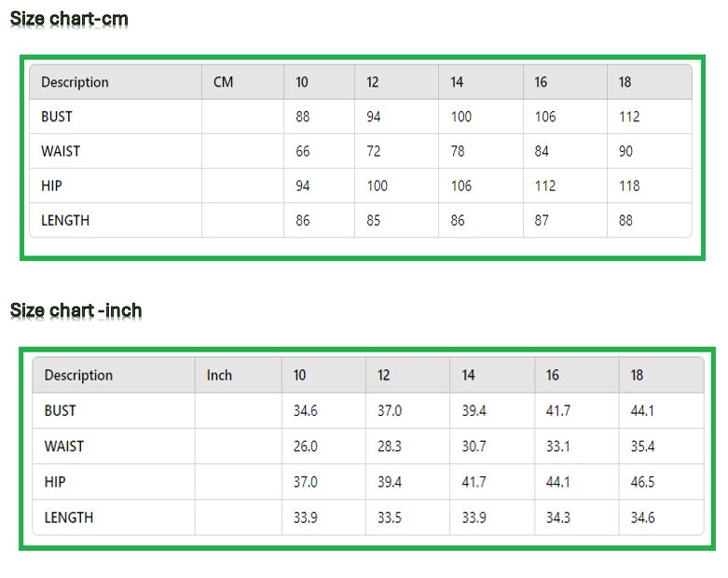Click the bust value 112 for size 18
Viewport: 728px width, 578px height.
[x=629, y=117]
